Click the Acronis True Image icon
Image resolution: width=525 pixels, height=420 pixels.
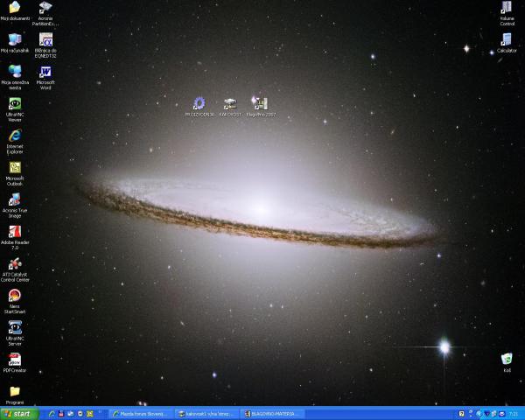coord(14,199)
